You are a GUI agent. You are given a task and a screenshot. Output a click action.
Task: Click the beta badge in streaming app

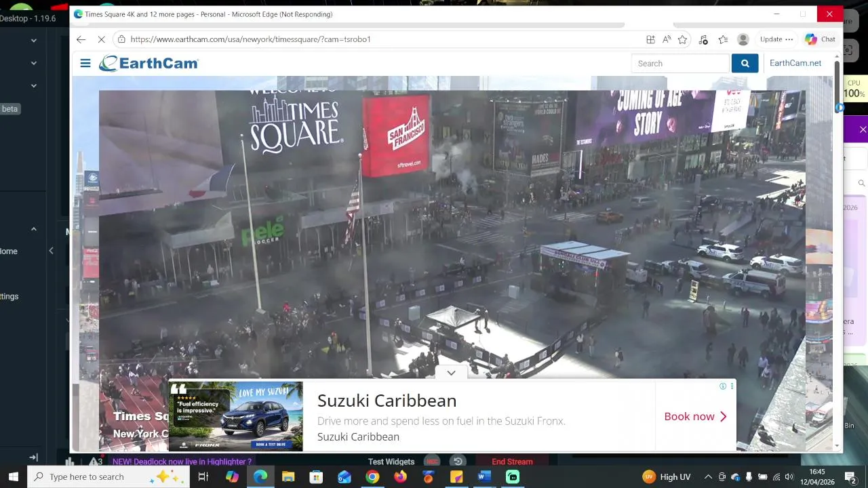coord(9,108)
